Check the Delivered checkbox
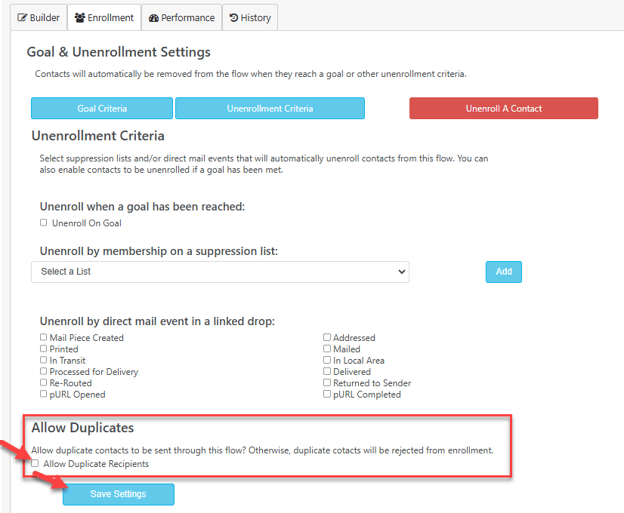This screenshot has height=513, width=624. click(327, 371)
